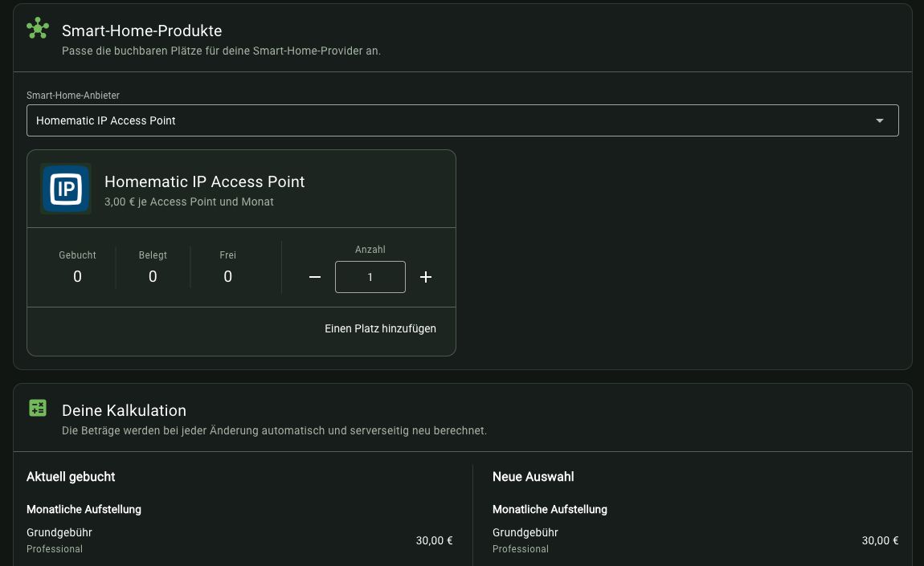Click the green calculator icon beside Deine Kalkulation

(x=38, y=408)
